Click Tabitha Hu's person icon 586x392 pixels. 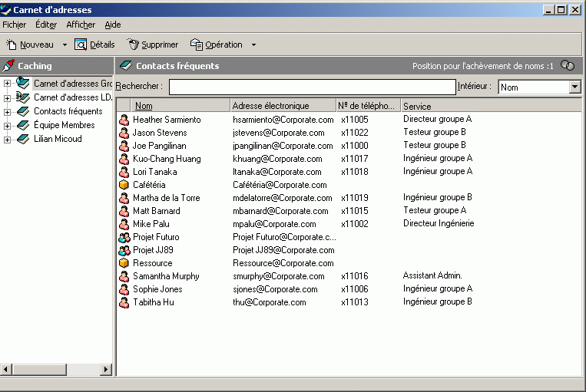coord(124,303)
